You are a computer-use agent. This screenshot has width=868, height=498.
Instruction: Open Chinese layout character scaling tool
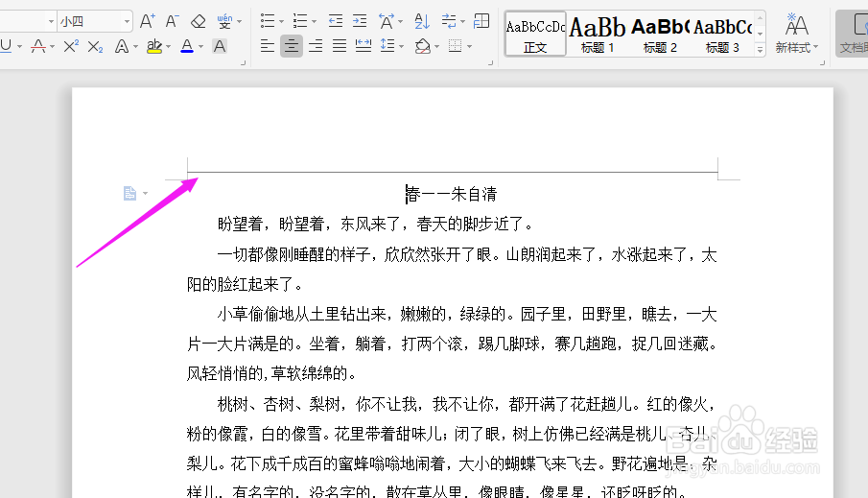tap(387, 22)
